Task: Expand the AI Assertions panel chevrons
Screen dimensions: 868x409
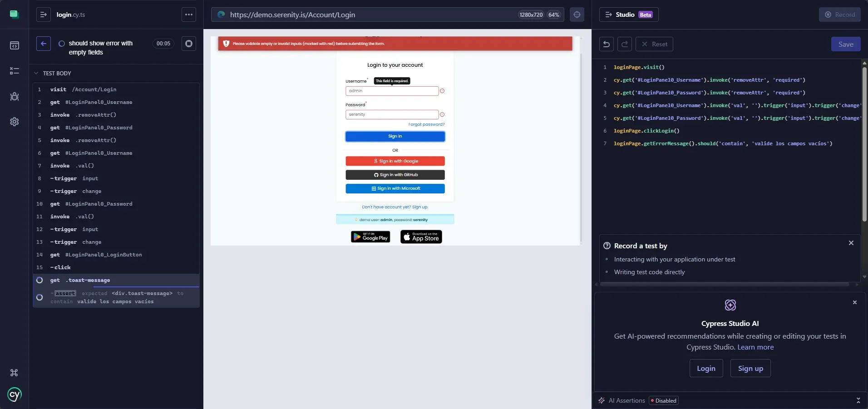Action: click(x=858, y=400)
